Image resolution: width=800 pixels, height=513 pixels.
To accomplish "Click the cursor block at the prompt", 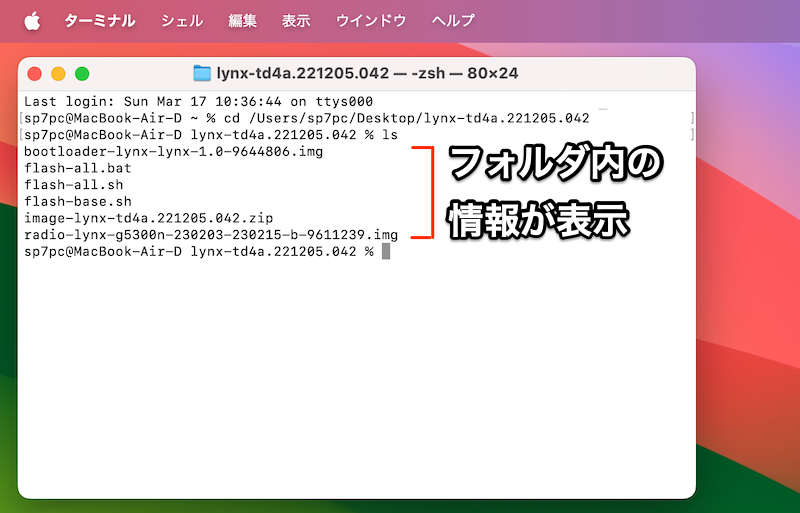I will tap(385, 251).
